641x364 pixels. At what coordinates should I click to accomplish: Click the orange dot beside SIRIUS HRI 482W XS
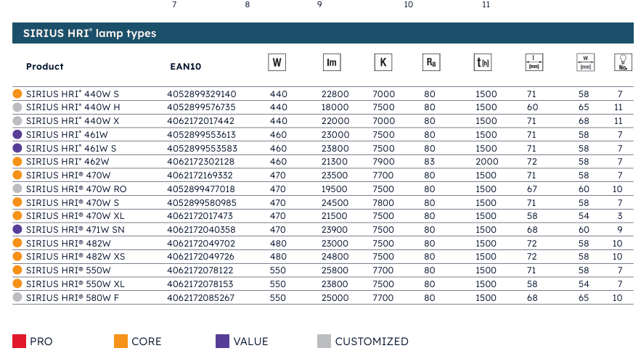click(17, 257)
